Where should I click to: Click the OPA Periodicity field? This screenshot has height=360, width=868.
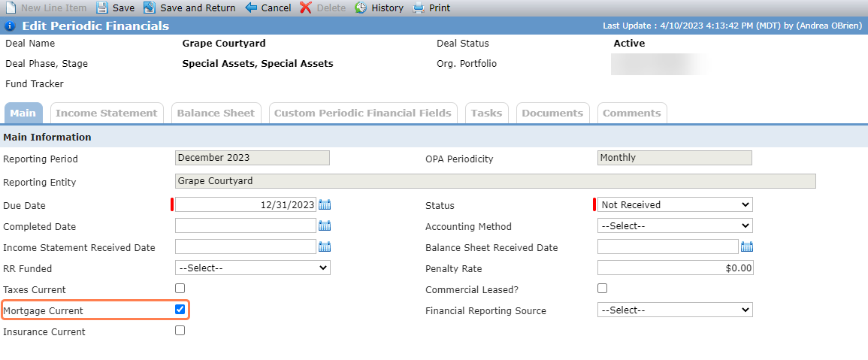pyautogui.click(x=675, y=158)
